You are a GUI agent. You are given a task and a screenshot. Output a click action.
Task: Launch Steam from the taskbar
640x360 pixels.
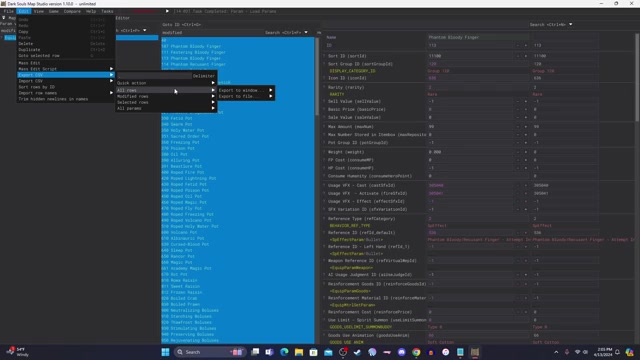point(357,352)
